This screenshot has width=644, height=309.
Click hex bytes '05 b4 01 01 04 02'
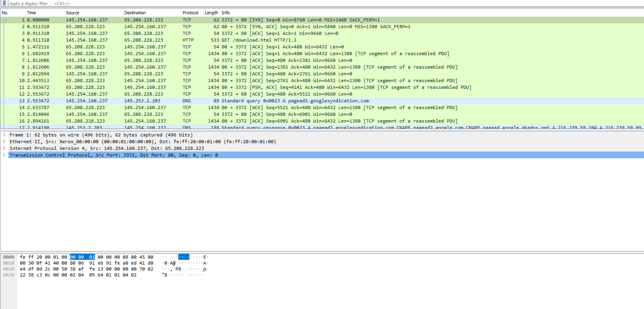[x=113, y=275]
